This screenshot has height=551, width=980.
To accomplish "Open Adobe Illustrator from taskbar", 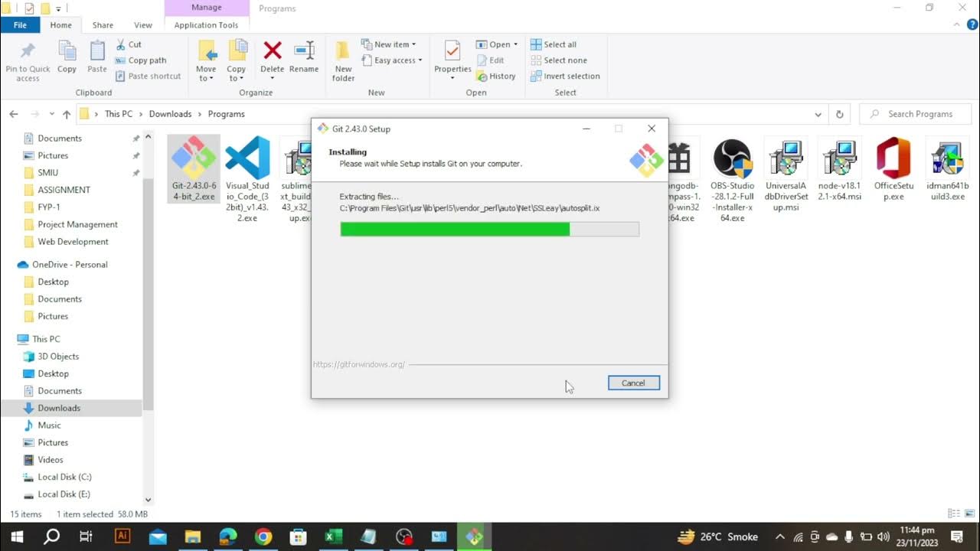I will 122,536.
